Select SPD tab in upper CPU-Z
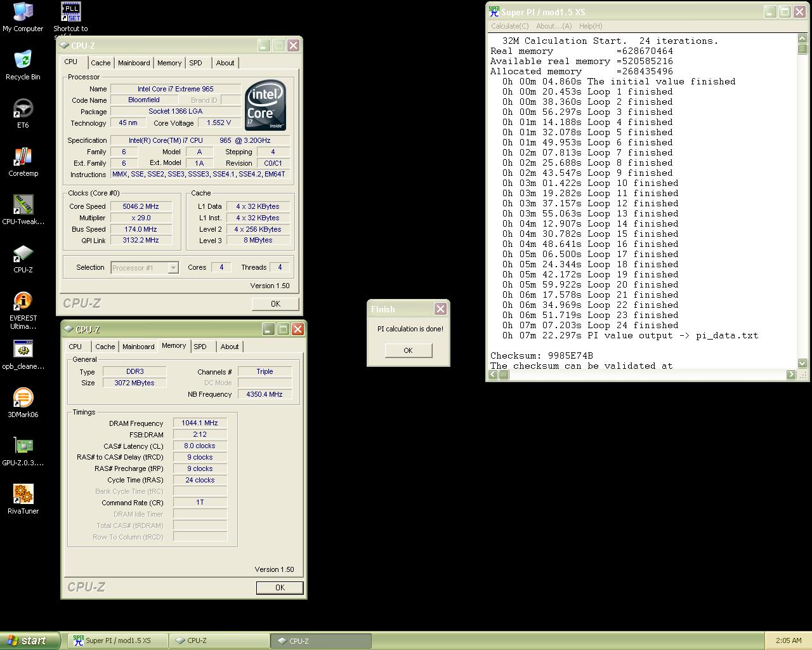This screenshot has width=812, height=650. coord(196,63)
